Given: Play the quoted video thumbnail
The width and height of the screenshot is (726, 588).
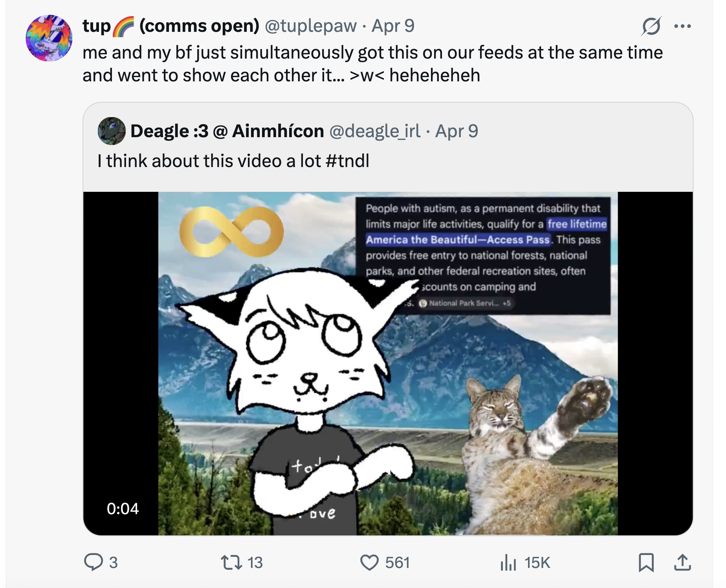Looking at the screenshot, I should (388, 363).
